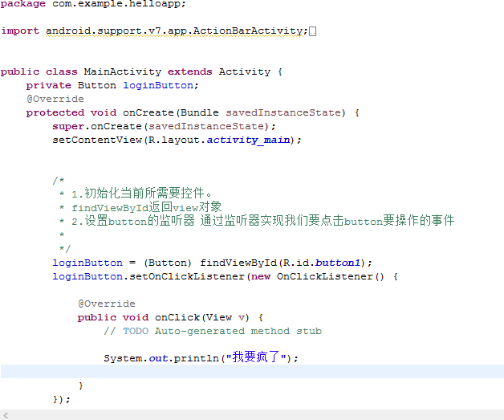504x420 pixels.
Task: Click the 'TODO' comment tag
Action: (136, 331)
